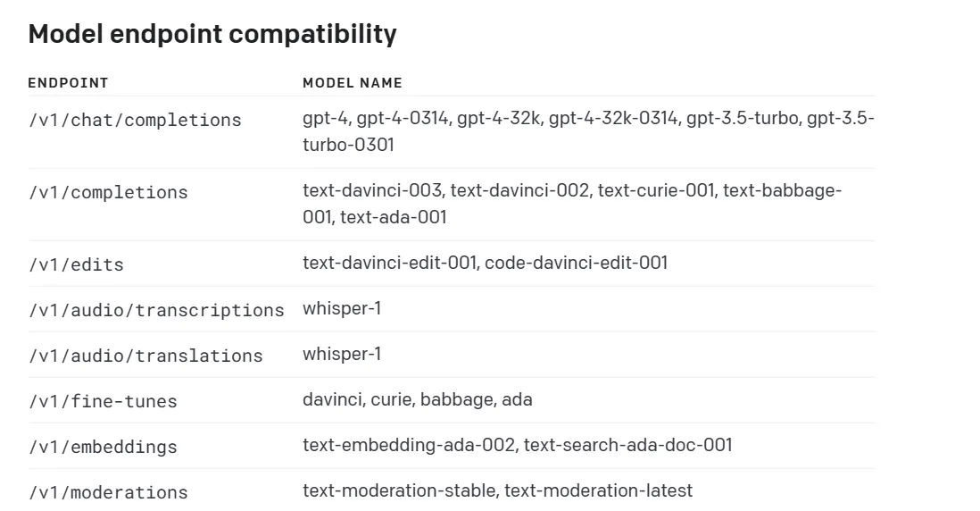
Task: Select the /v1/audio/translations endpoint cell
Action: (x=145, y=356)
